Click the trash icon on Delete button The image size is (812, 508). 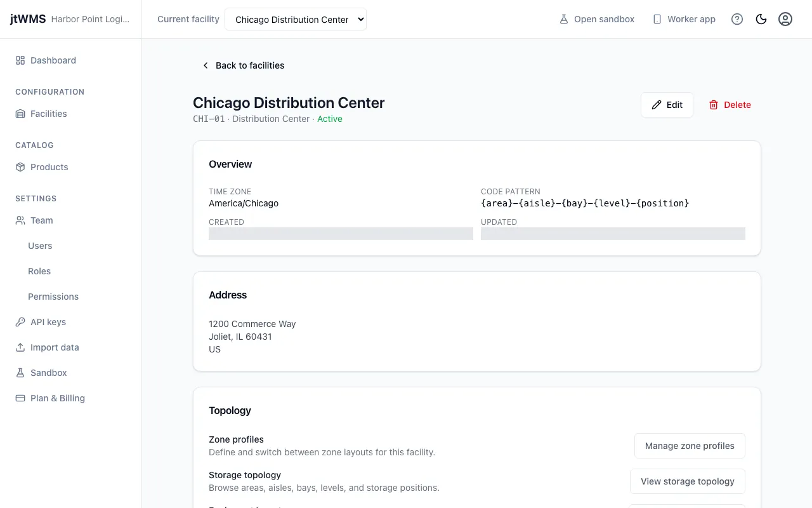[x=714, y=105]
